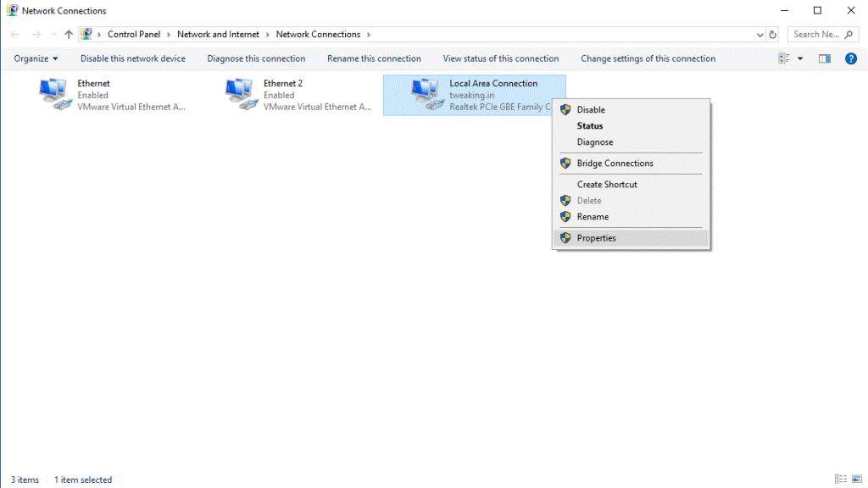Click Diagnose this connection

point(256,58)
